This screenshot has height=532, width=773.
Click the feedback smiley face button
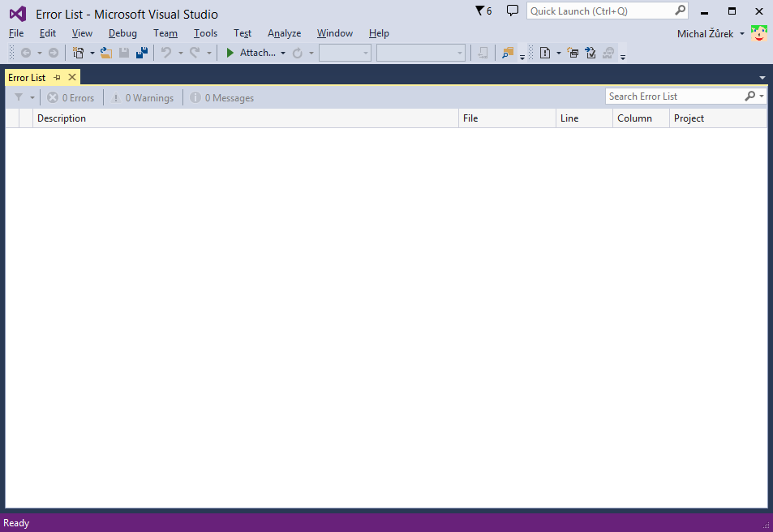coord(758,33)
